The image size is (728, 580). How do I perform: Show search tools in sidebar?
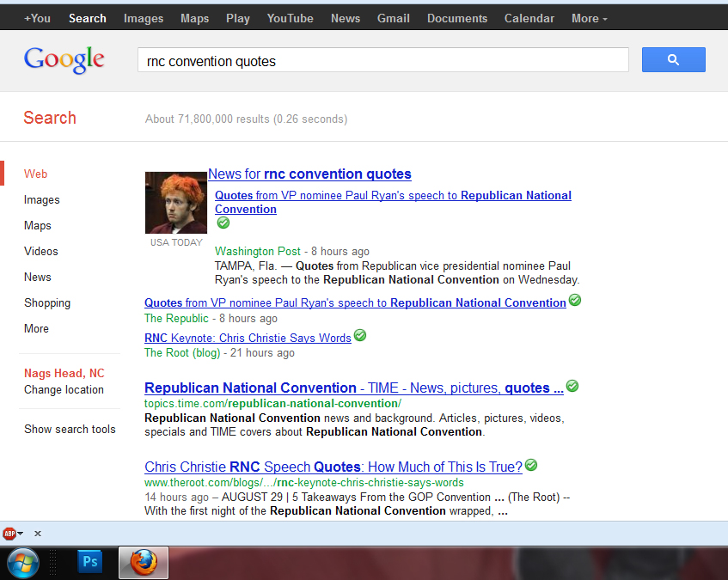[70, 430]
